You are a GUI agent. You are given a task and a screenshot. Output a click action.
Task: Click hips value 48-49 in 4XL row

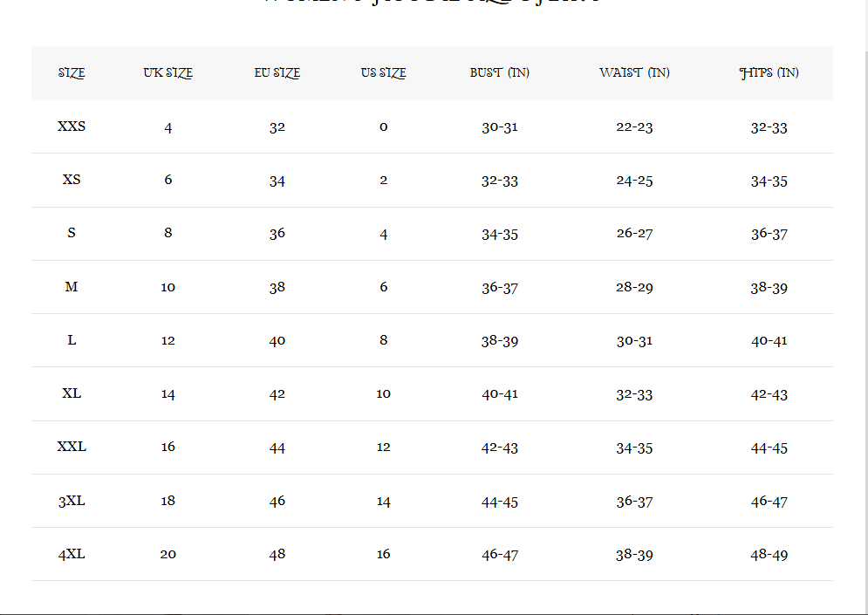[x=769, y=555]
